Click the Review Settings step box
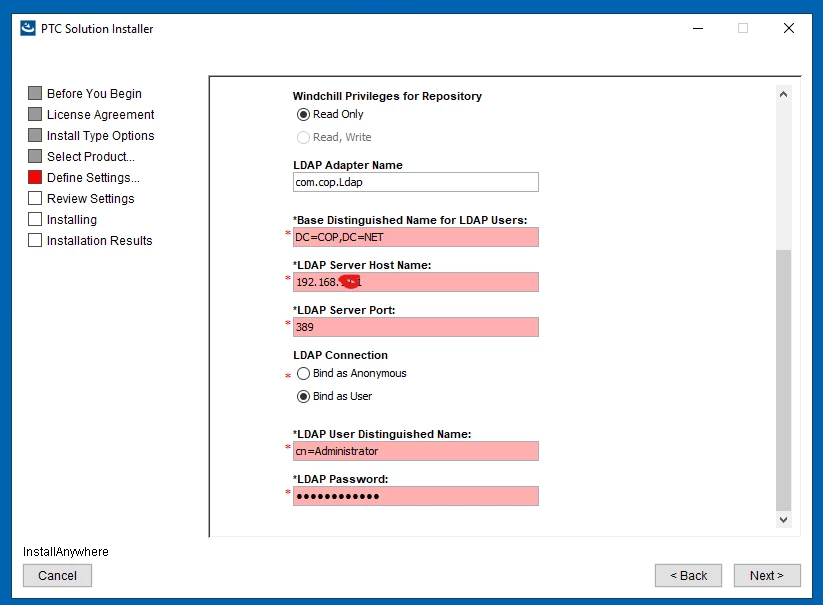This screenshot has width=823, height=605. 35,198
